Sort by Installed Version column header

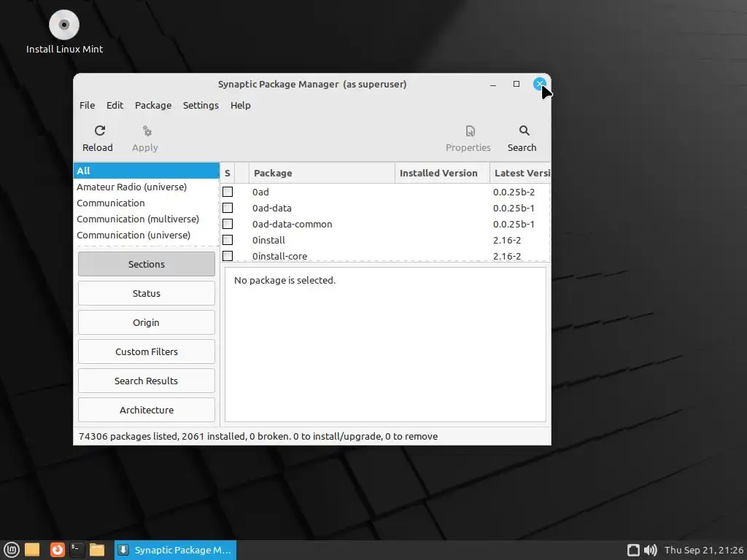pyautogui.click(x=442, y=174)
